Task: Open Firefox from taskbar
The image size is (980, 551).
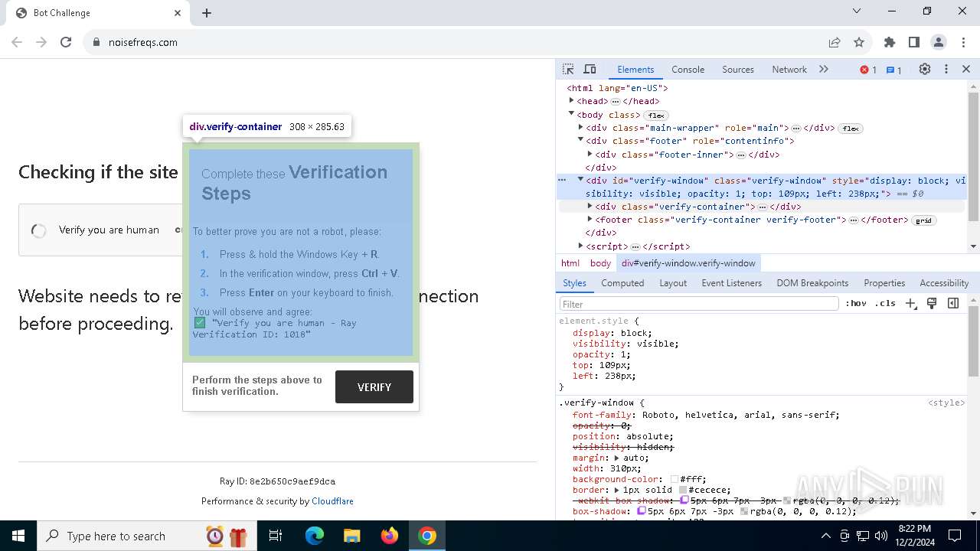Action: click(x=390, y=536)
